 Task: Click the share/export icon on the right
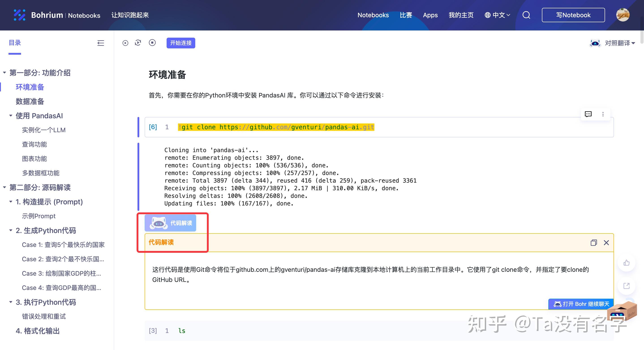coord(626,286)
